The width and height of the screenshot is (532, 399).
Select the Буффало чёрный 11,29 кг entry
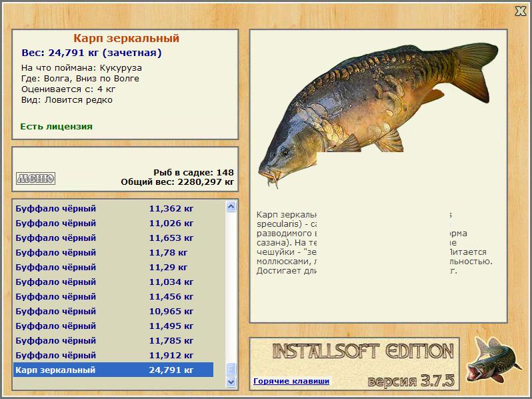pyautogui.click(x=113, y=267)
